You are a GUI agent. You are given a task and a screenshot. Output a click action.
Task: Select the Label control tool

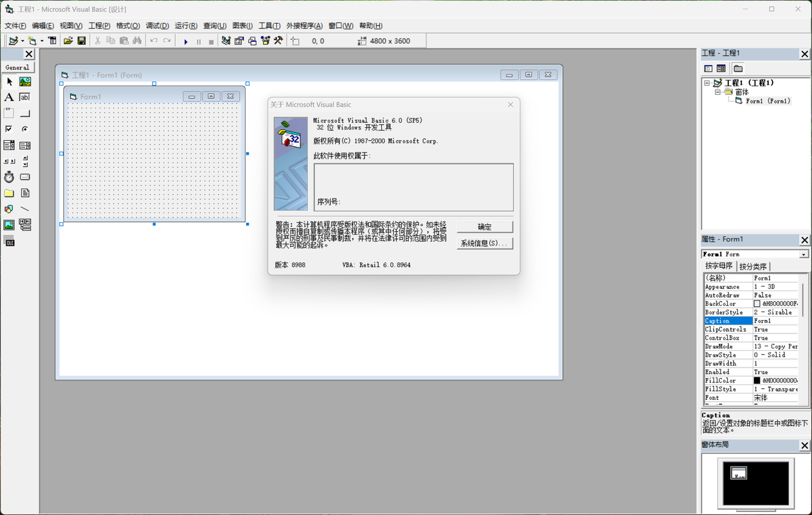(x=9, y=97)
